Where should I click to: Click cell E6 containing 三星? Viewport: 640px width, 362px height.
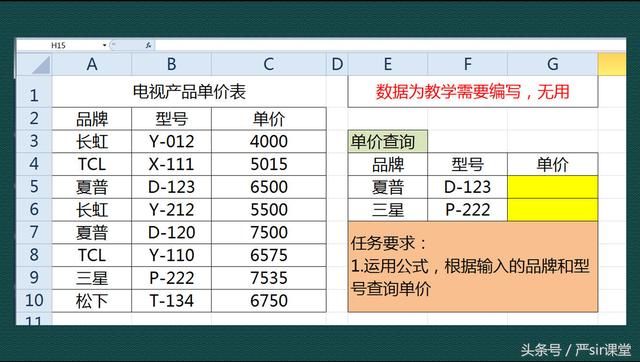[388, 210]
